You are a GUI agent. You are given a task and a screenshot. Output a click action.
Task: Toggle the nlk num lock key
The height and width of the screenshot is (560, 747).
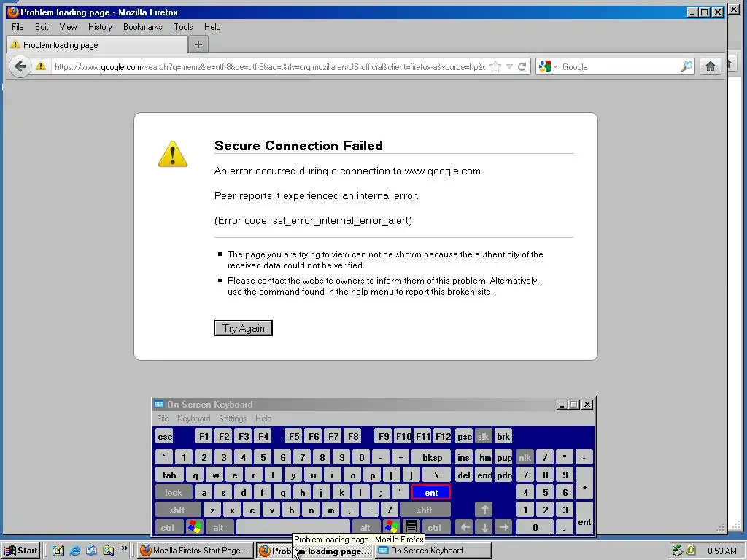tap(525, 458)
